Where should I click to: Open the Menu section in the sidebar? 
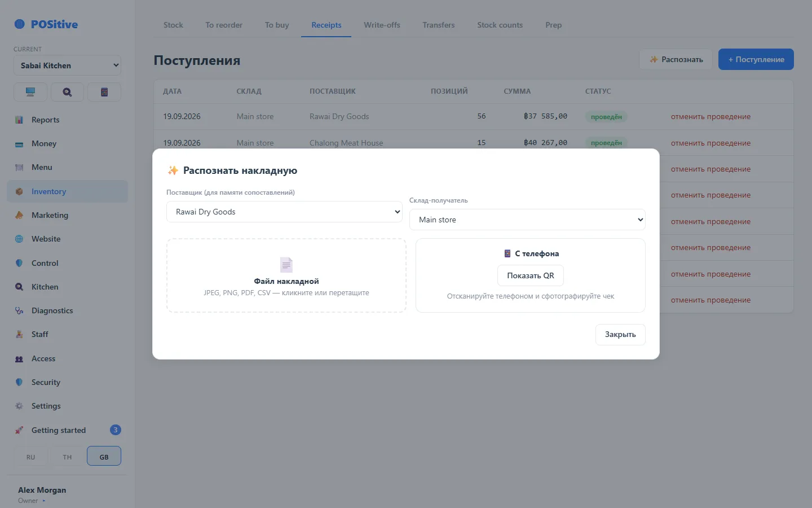pos(67,168)
